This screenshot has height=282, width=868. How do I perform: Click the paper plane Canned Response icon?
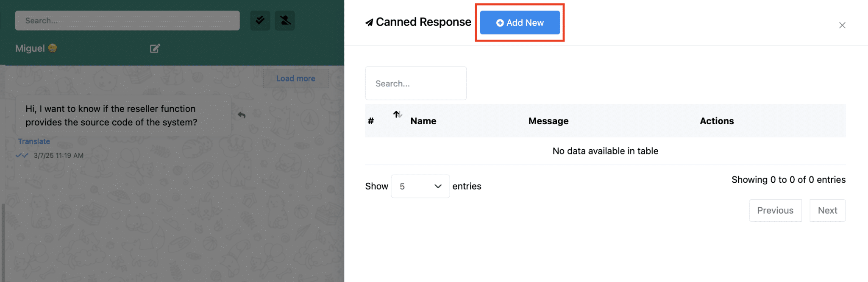369,22
